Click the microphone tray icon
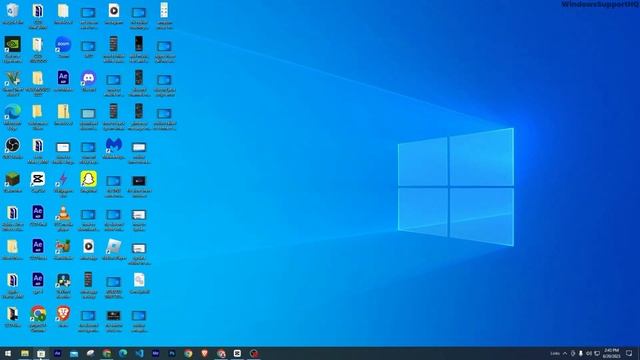The image size is (640, 360). point(581,353)
